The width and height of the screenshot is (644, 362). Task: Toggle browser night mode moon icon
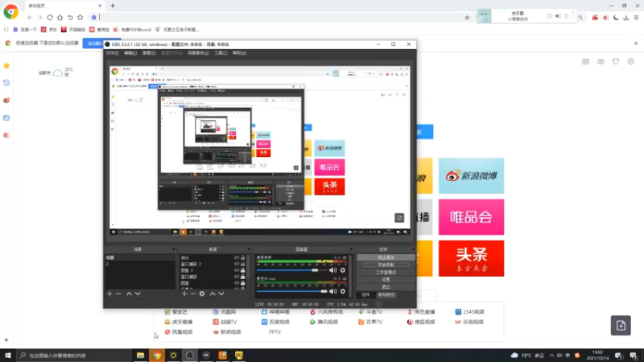[x=616, y=18]
